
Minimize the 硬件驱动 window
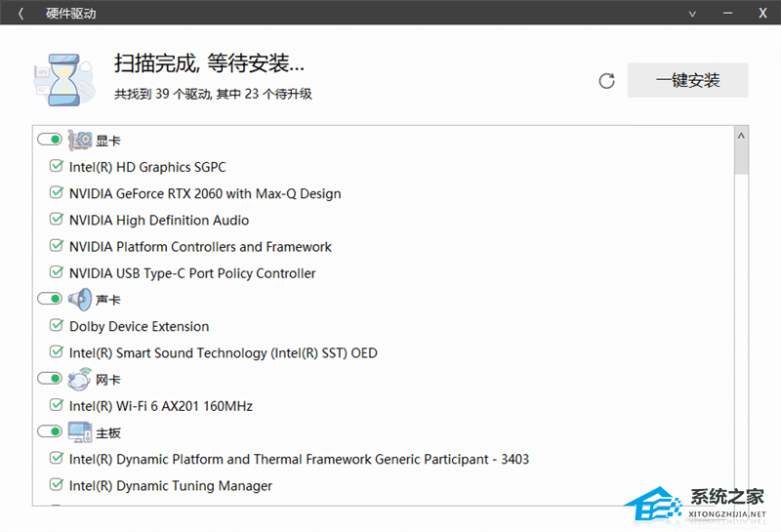727,14
